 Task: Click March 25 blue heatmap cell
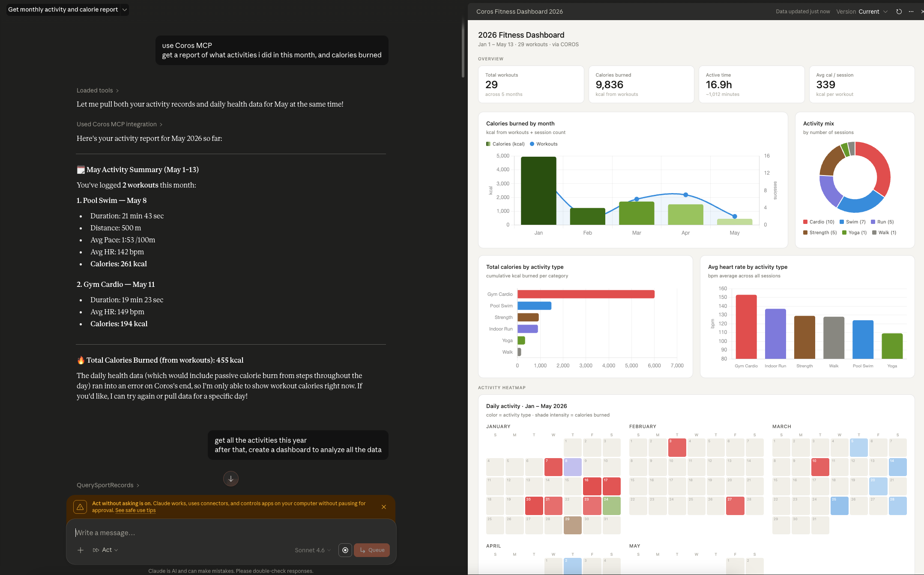click(839, 506)
